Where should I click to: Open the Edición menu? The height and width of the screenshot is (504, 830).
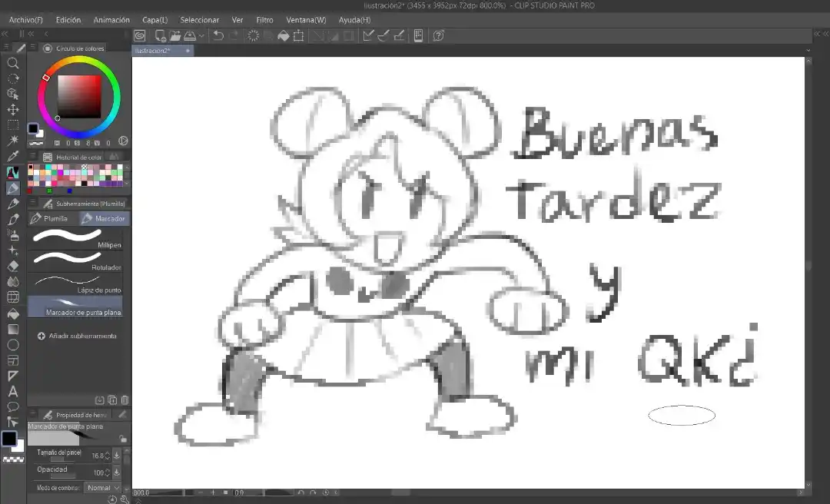(68, 19)
